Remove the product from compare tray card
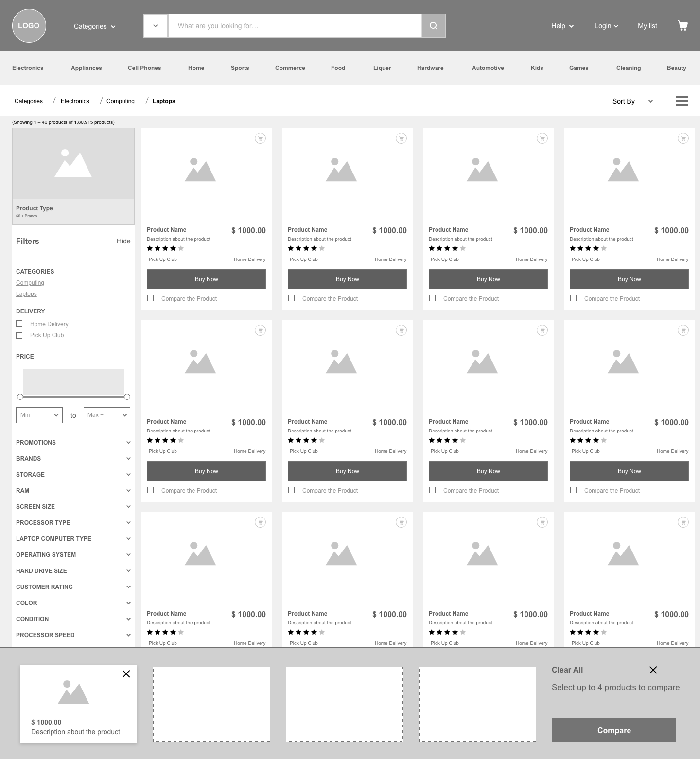This screenshot has width=700, height=759. [126, 674]
